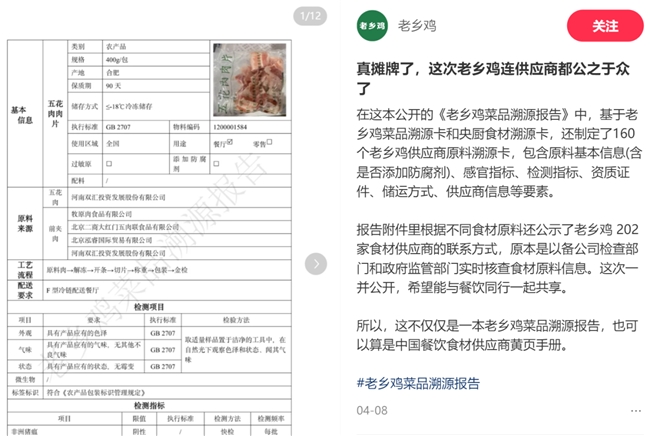This screenshot has height=436, width=650.
Task: Go to next image with the arrow button
Action: coord(316,264)
